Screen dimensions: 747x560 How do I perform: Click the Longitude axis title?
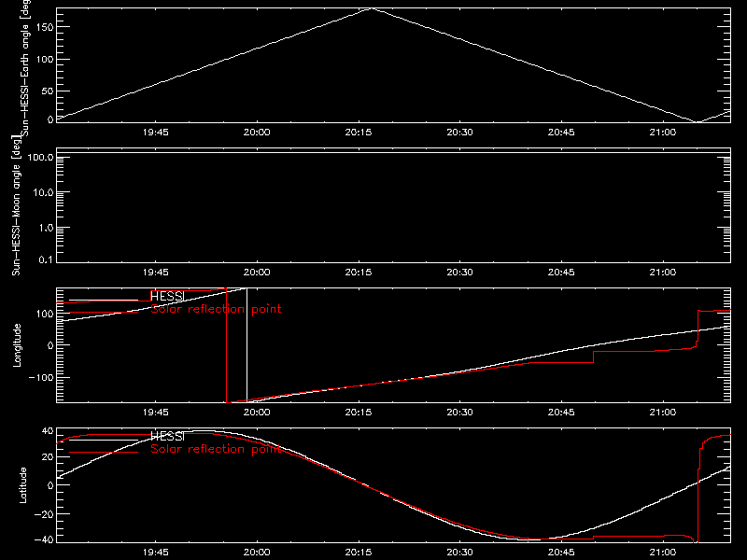point(17,345)
